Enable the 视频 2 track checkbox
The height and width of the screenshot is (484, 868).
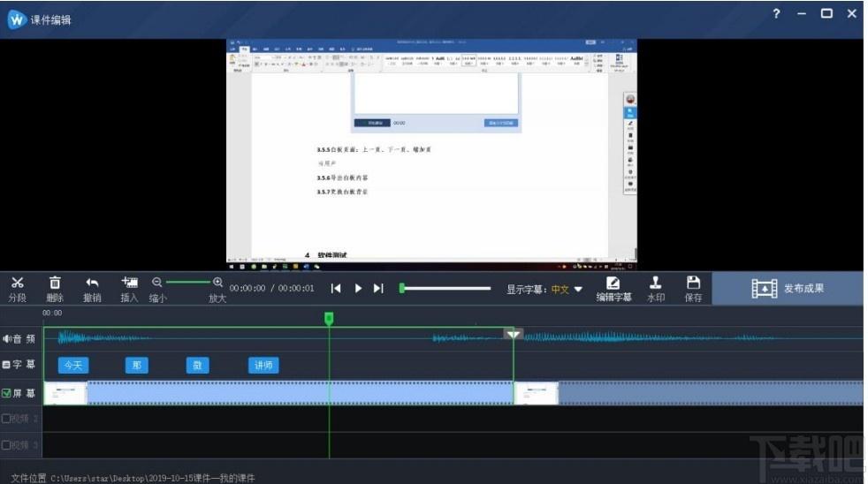pyautogui.click(x=6, y=419)
